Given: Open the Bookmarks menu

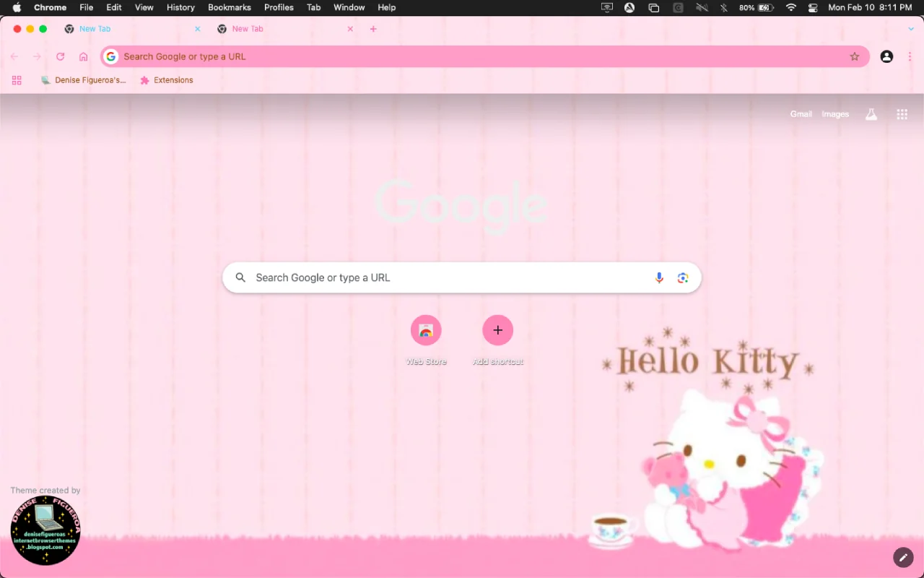Looking at the screenshot, I should coord(230,7).
